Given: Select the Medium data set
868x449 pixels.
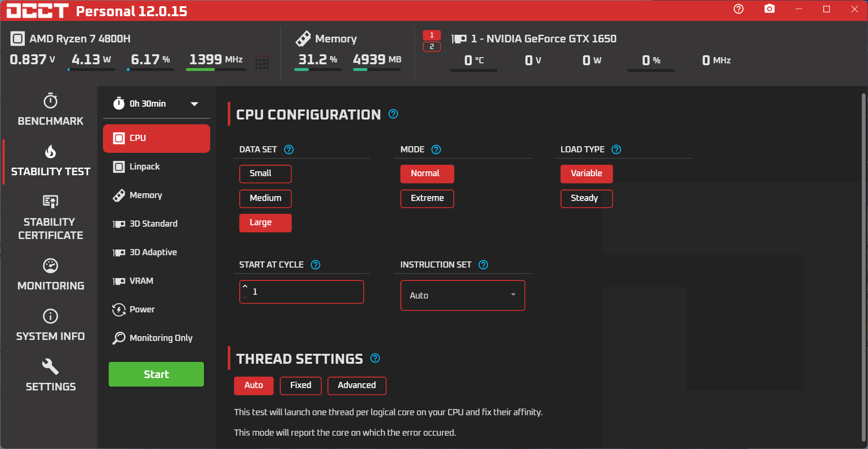Looking at the screenshot, I should (x=265, y=199).
